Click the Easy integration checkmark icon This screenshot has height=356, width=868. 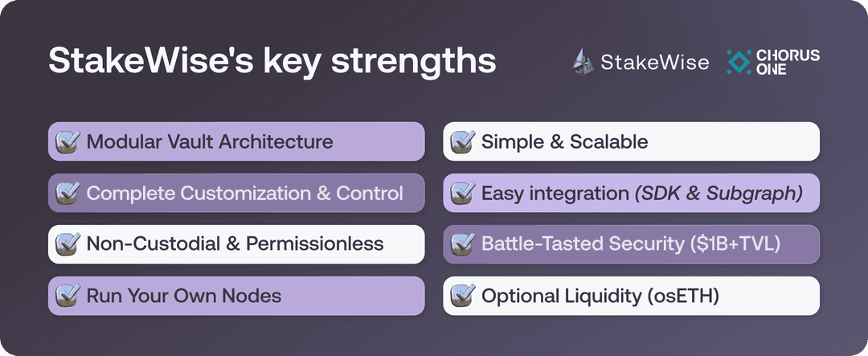coord(462,194)
